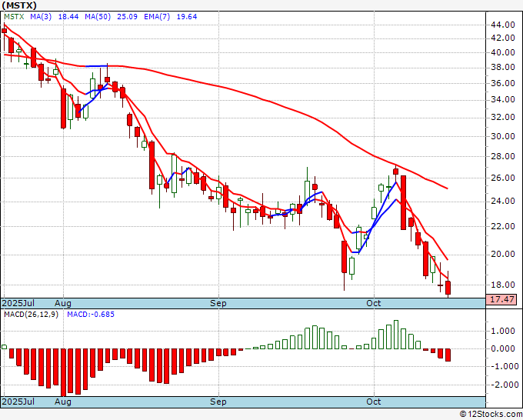523x420 pixels.
Task: Click the 40.00 price axis label
Action: coord(503,52)
